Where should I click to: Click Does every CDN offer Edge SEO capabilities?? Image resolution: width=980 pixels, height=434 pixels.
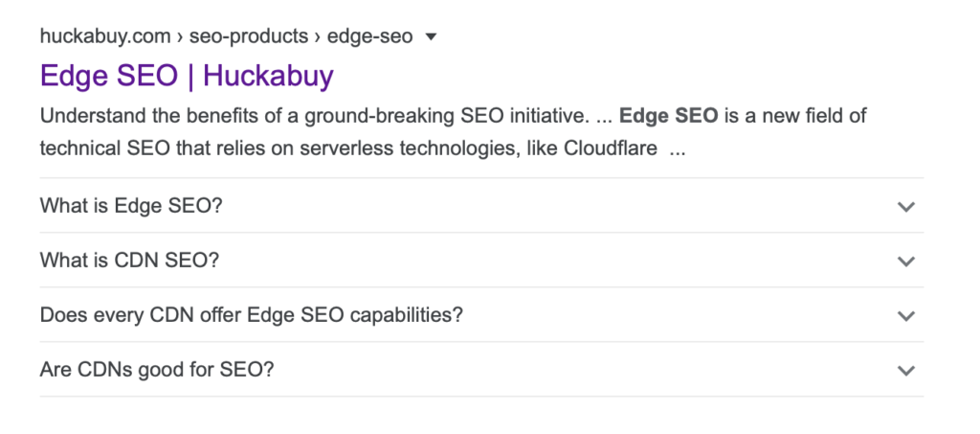tap(251, 314)
